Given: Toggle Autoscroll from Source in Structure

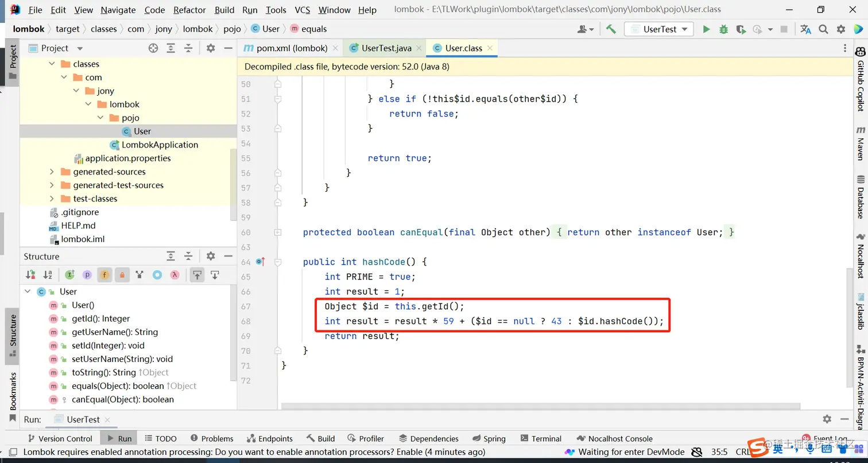Looking at the screenshot, I should click(x=215, y=275).
